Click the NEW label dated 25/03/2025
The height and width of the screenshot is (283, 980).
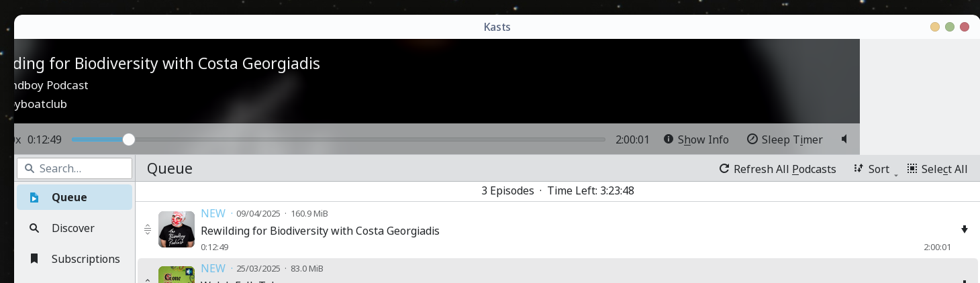click(x=213, y=268)
